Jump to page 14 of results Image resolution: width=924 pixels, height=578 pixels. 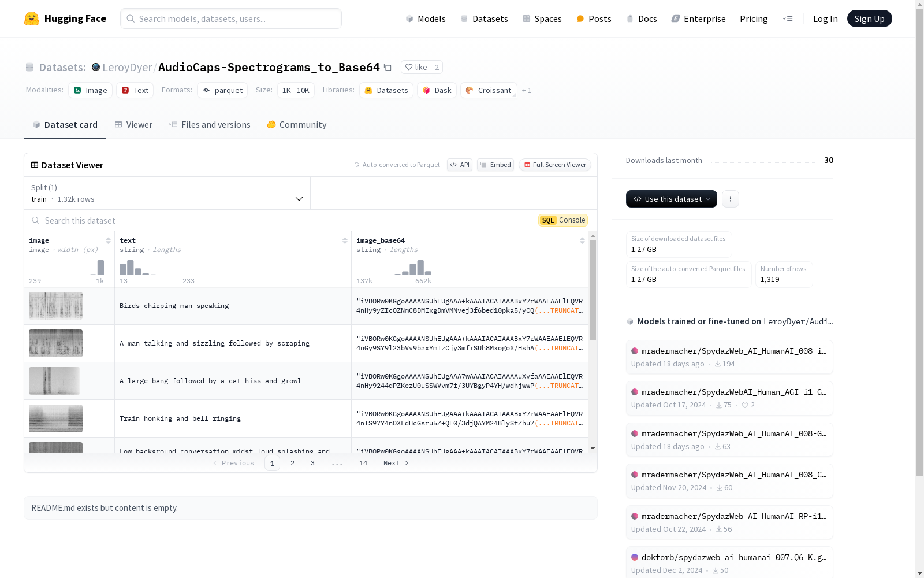tap(363, 463)
